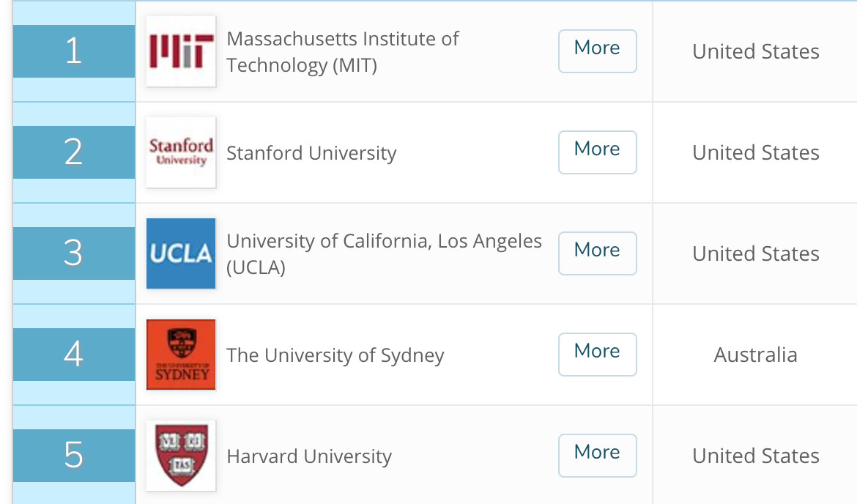Click the MIT logo icon
857x504 pixels.
pos(181,51)
